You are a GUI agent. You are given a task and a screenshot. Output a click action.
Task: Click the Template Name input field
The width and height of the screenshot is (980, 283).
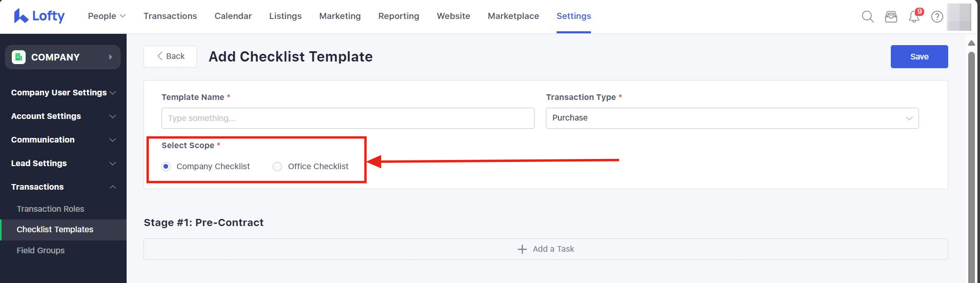348,118
